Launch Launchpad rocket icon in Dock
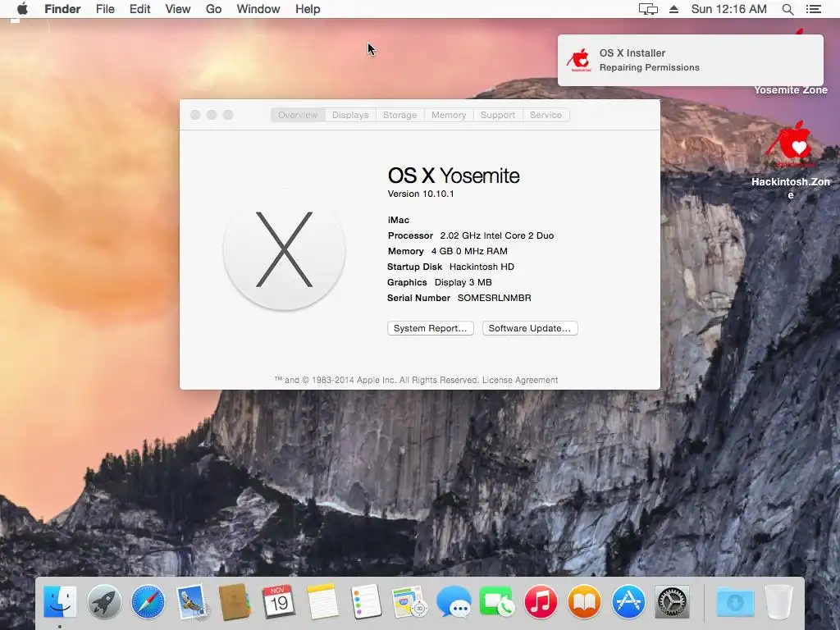Viewport: 840px width, 630px height. [104, 601]
